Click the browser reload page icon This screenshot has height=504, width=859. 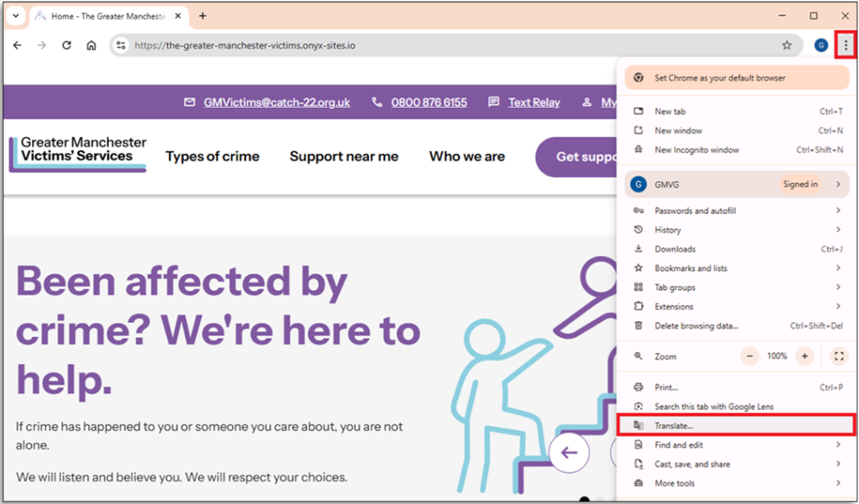pyautogui.click(x=66, y=45)
